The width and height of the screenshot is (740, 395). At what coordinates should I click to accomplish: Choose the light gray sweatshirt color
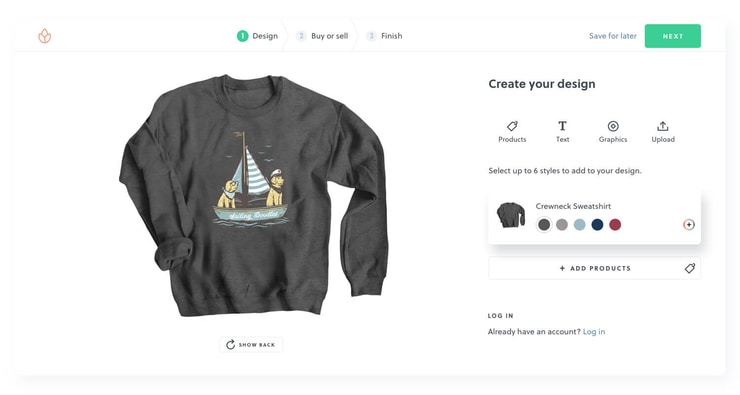coord(562,225)
